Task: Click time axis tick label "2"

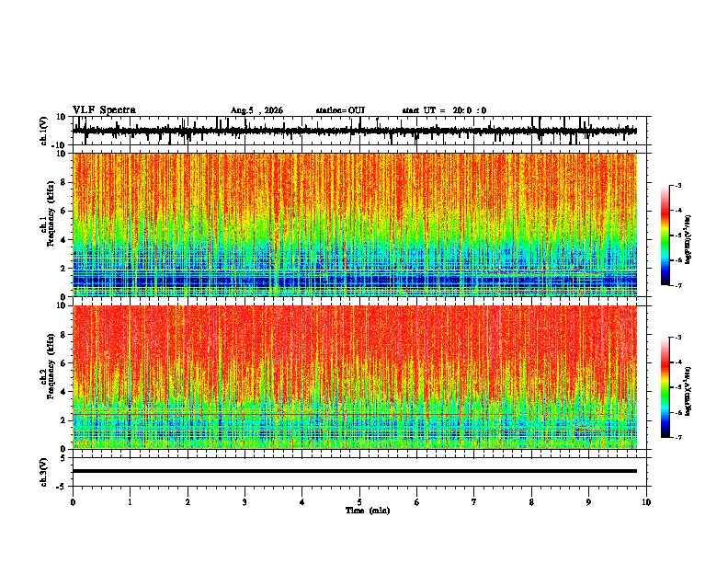Action: (x=188, y=502)
